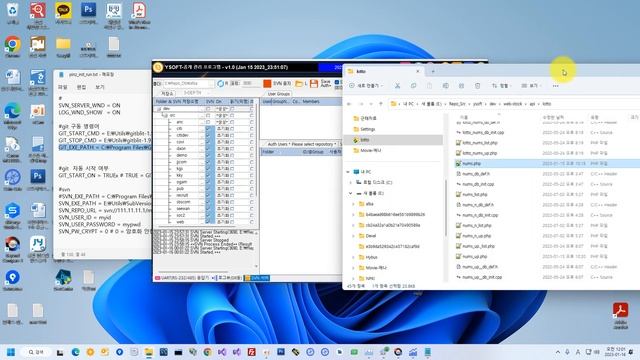Image resolution: width=640 pixels, height=360 pixels.
Task: Open the PDF document icon on desktop top row
Action: pos(139,16)
